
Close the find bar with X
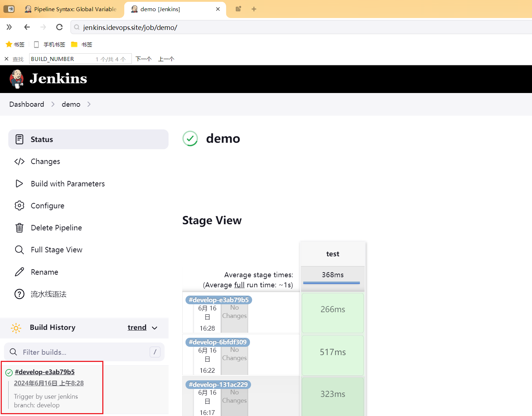6,59
